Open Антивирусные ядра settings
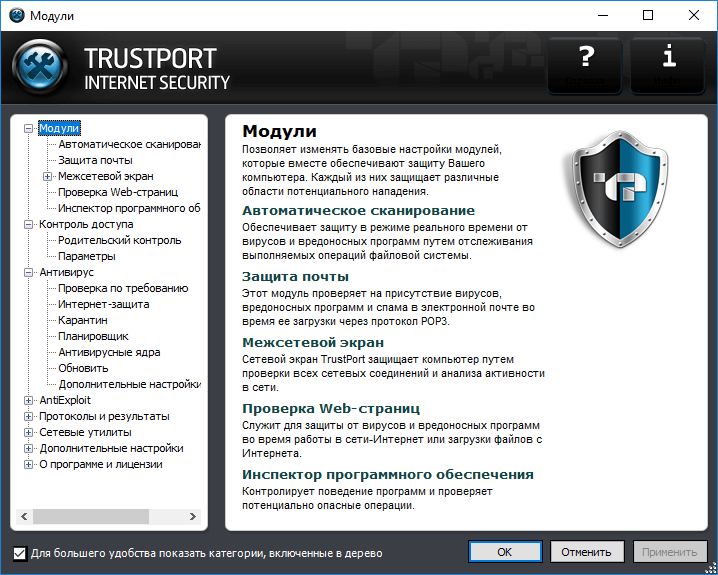Image resolution: width=718 pixels, height=575 pixels. tap(109, 353)
